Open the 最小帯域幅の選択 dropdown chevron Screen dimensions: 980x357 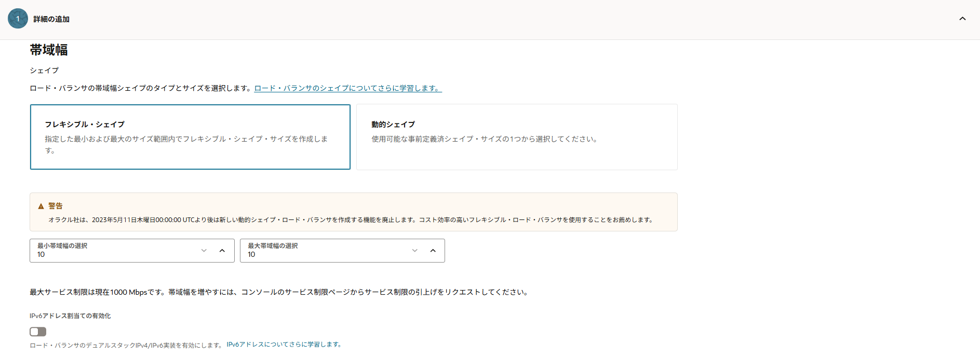click(204, 251)
